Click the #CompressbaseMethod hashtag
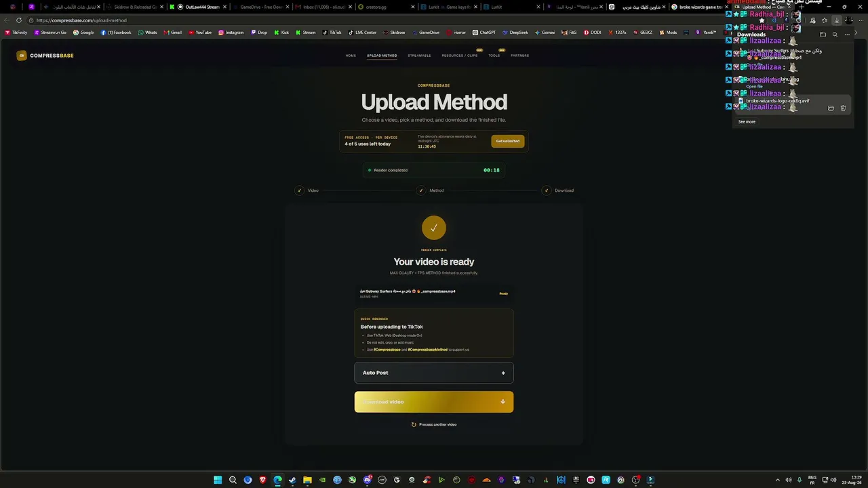The width and height of the screenshot is (868, 488). pos(428,350)
